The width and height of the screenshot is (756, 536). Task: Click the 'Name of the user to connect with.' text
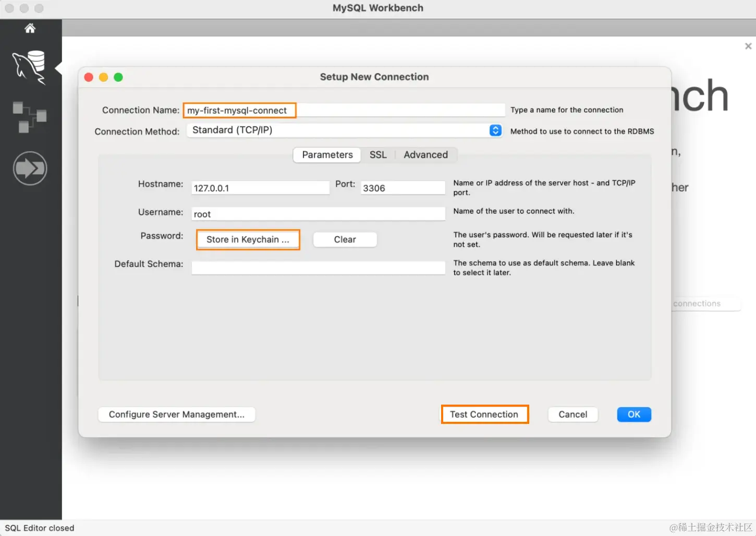tap(514, 211)
